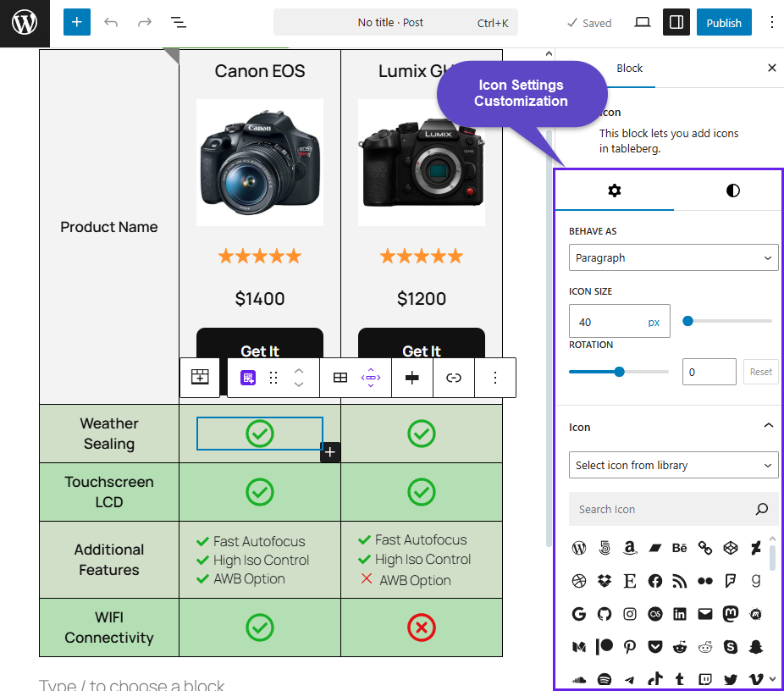
Task: Click the rotation value field
Action: (709, 372)
